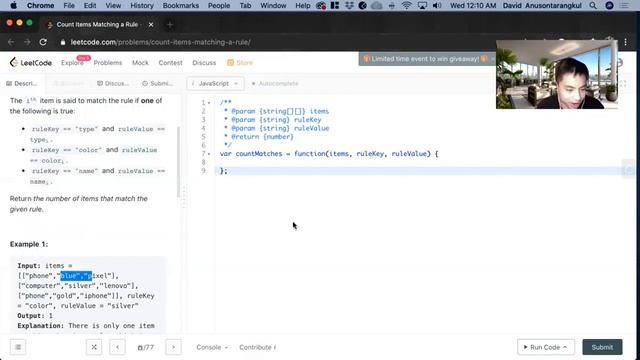Click the Store bag icon in navbar
Screen dimensions: 640x360
230,62
